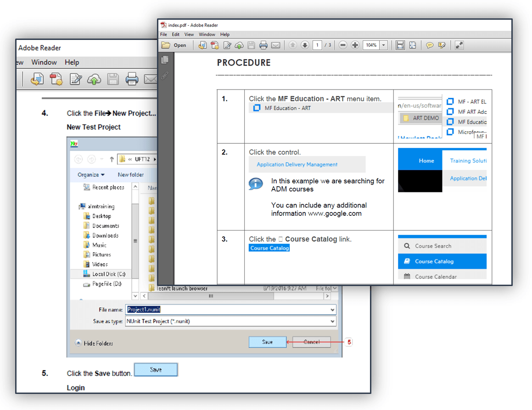Zoom out using the minus button

point(343,45)
